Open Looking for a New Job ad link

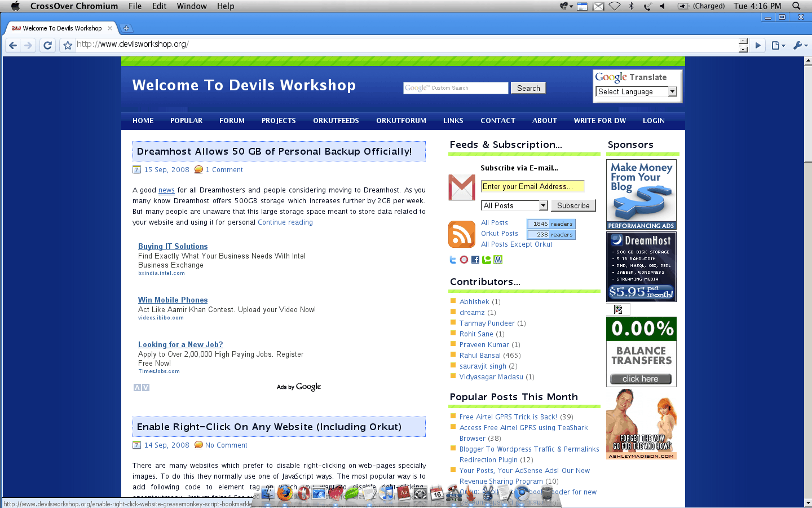coord(180,345)
